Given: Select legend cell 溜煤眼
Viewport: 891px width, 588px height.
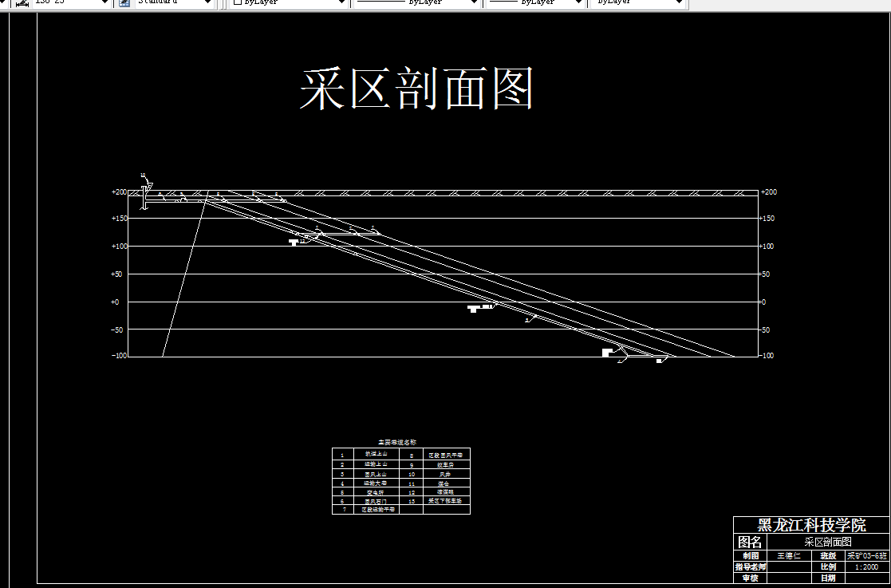Looking at the screenshot, I should coord(445,492).
